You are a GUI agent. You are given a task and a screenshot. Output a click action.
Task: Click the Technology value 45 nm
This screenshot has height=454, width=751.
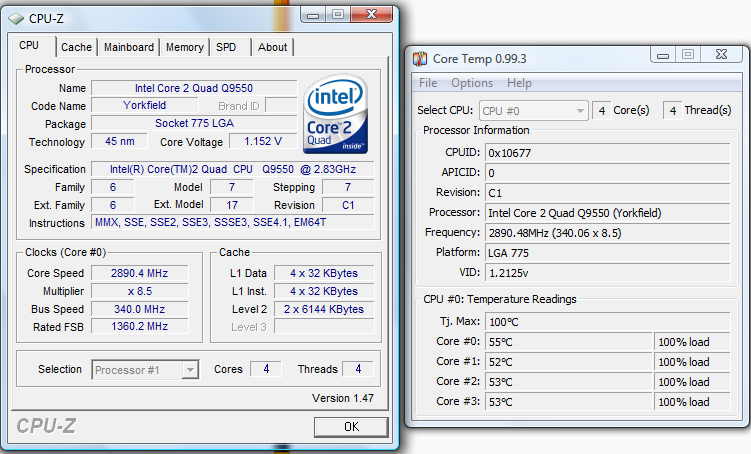tap(120, 141)
